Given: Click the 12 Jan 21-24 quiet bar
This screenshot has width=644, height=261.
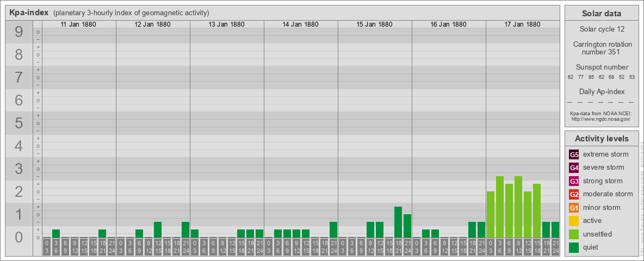Looking at the screenshot, I should [x=185, y=230].
